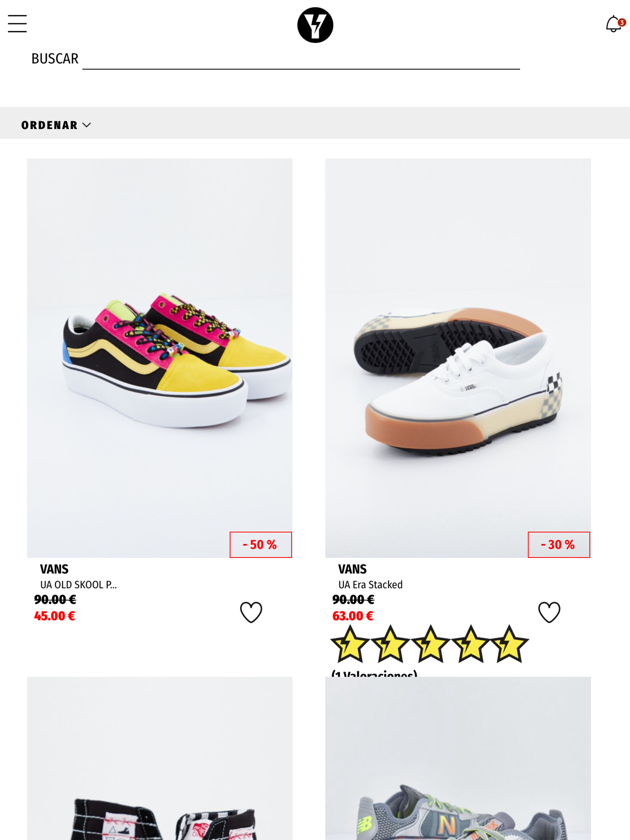Screen dimensions: 630x840
Task: Favorite the UA Old Skool shoe
Action: point(251,612)
